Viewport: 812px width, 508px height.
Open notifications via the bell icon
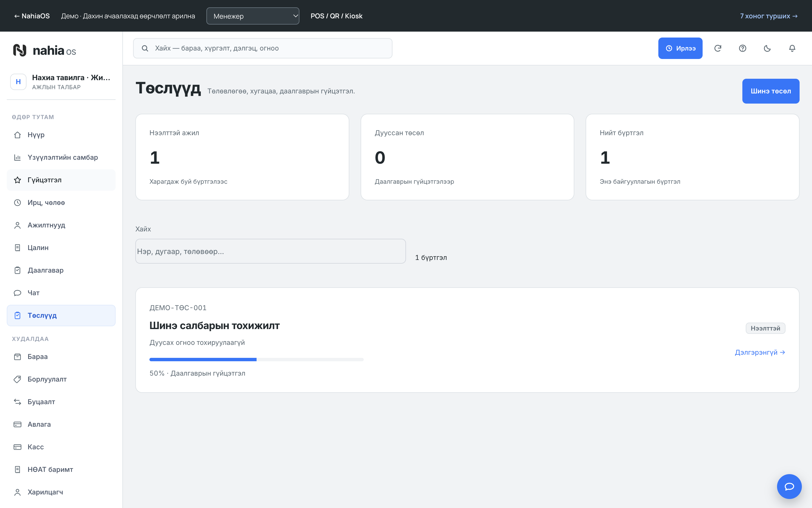coord(792,48)
